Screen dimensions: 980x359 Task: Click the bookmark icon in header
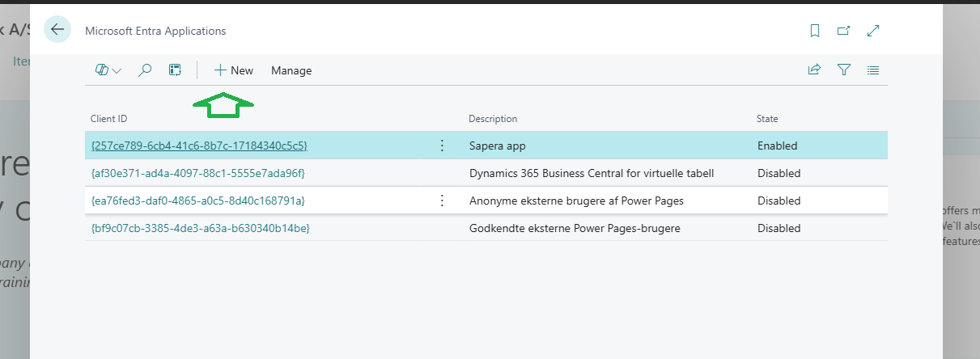pyautogui.click(x=815, y=31)
